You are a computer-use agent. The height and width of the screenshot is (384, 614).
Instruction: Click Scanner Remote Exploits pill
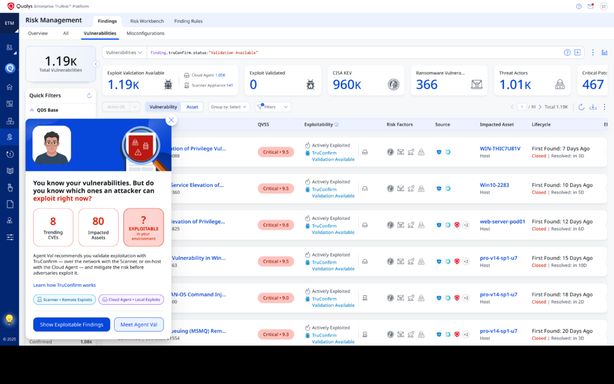tap(64, 299)
